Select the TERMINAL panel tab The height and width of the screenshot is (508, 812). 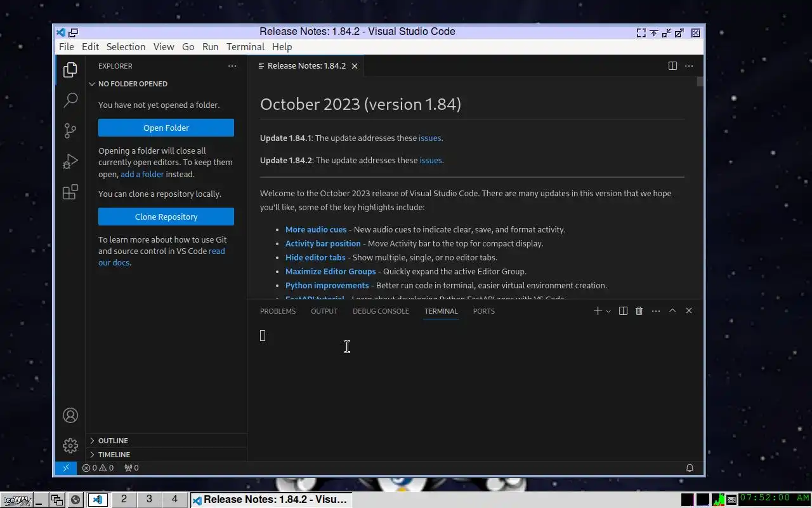pyautogui.click(x=441, y=311)
